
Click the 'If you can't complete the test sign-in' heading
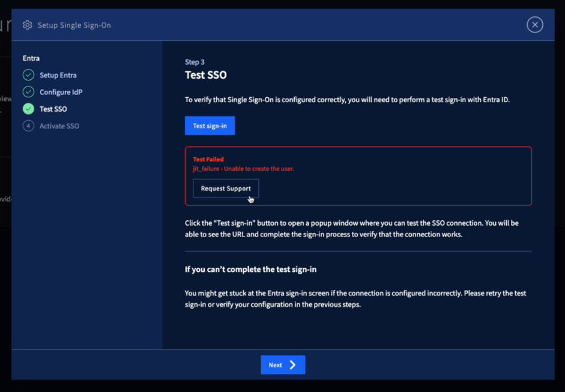tap(251, 270)
